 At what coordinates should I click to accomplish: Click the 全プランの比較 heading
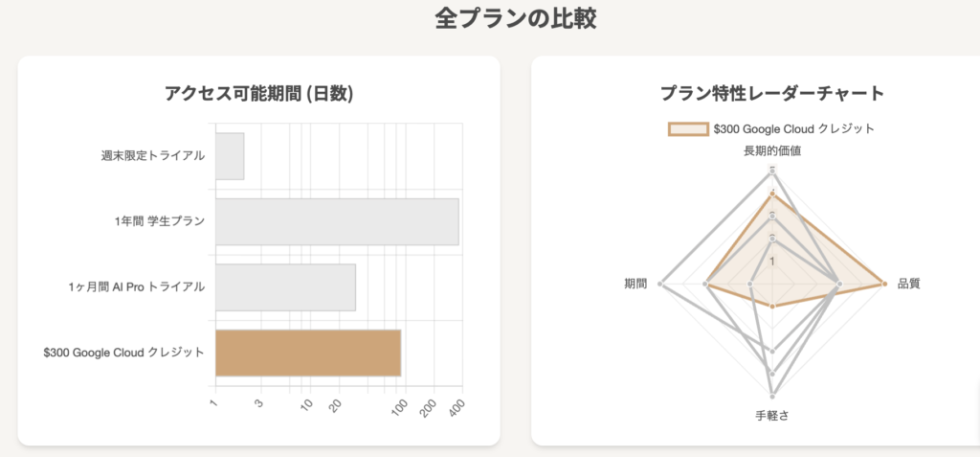[516, 18]
